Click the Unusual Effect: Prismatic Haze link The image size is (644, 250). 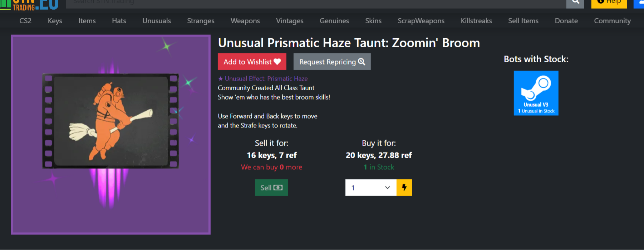[x=263, y=78]
